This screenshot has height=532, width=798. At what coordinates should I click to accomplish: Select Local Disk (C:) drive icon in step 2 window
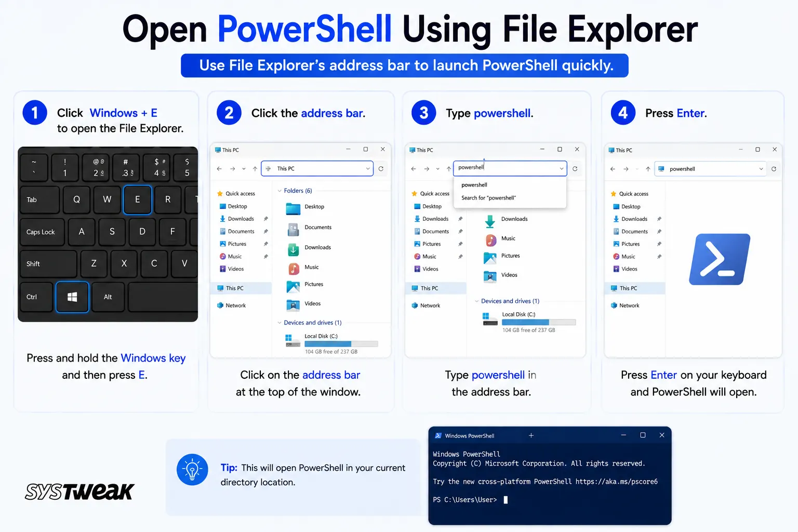coord(293,340)
